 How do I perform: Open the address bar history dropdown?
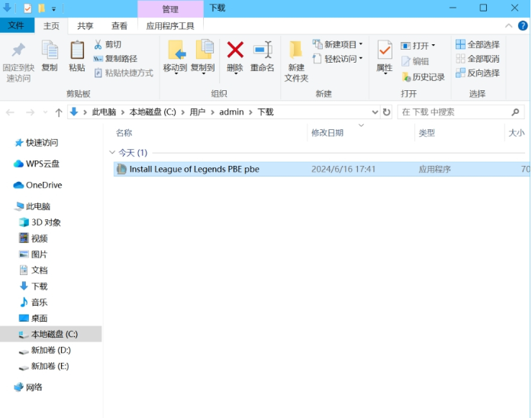pos(375,112)
